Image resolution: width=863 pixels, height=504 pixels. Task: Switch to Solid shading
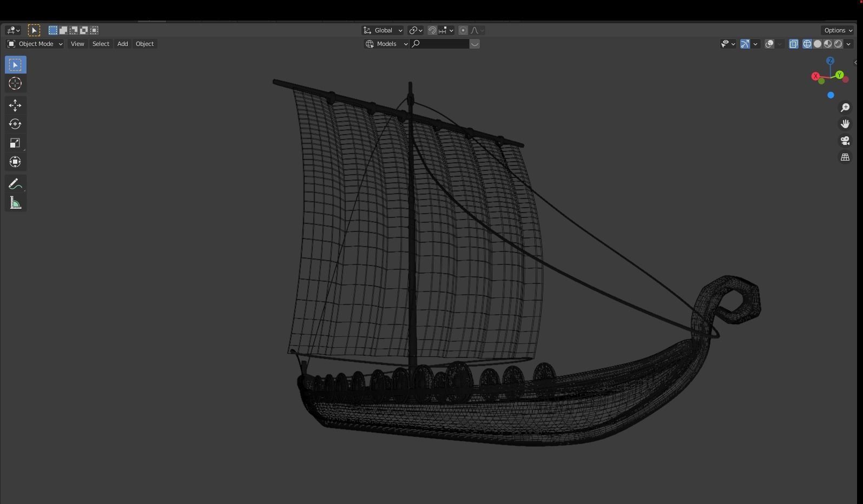click(x=818, y=44)
